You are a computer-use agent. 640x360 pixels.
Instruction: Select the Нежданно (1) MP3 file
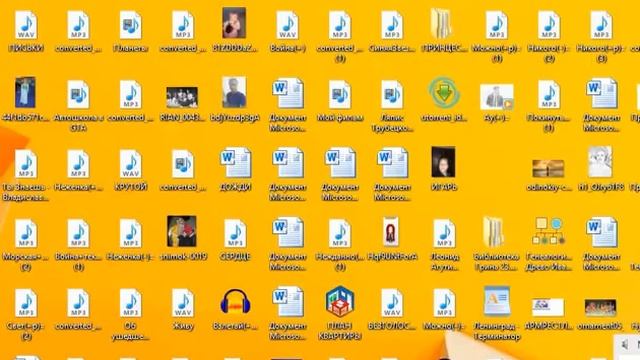pyautogui.click(x=340, y=233)
